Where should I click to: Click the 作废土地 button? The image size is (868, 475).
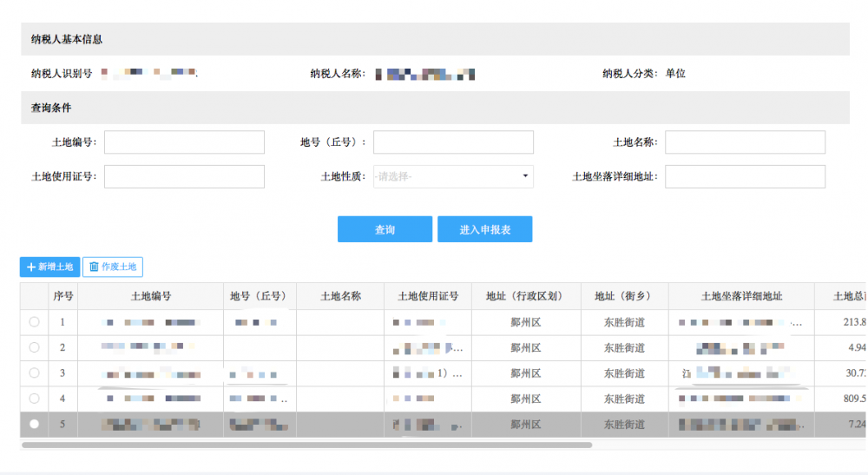[x=113, y=267]
